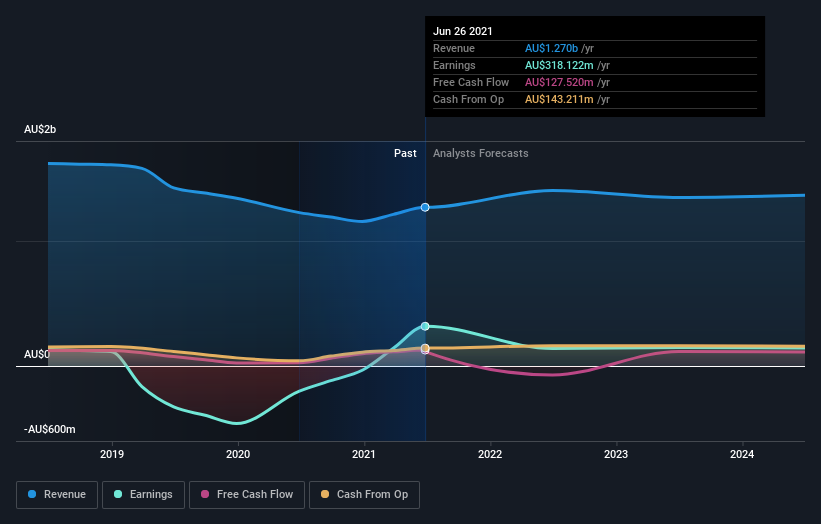
Task: Click the AU$127.520m free cash flow value
Action: point(559,82)
